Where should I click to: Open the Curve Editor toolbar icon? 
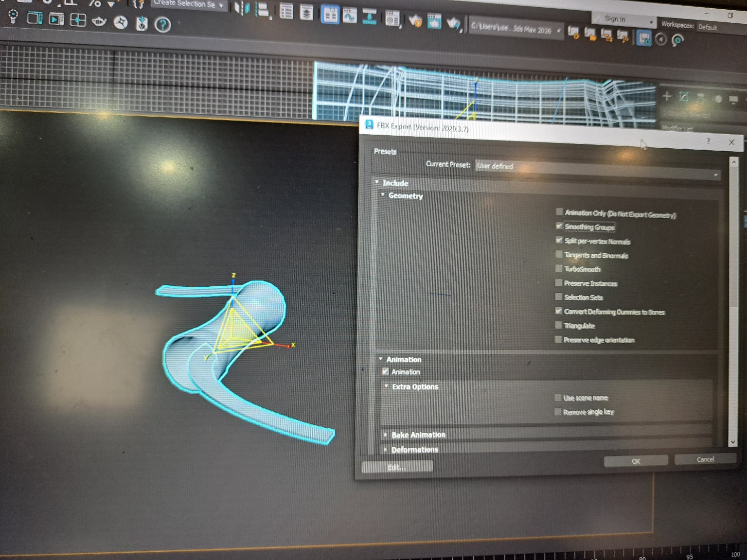pyautogui.click(x=350, y=17)
